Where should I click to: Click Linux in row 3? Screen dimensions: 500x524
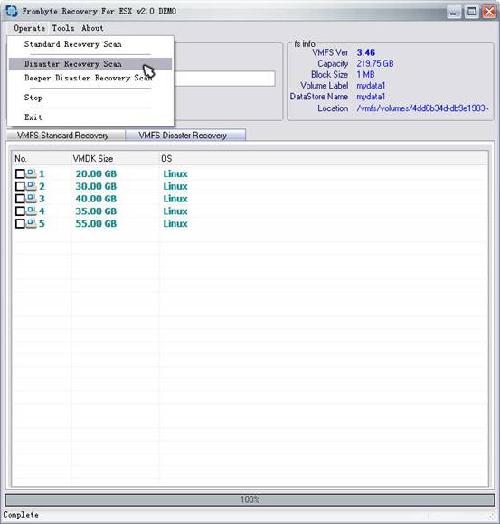[x=175, y=199]
